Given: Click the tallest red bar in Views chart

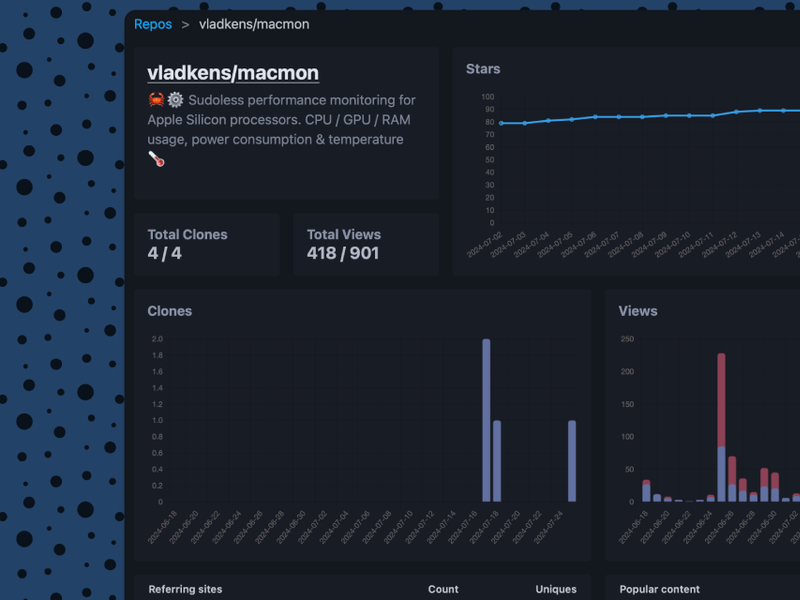Looking at the screenshot, I should point(721,399).
